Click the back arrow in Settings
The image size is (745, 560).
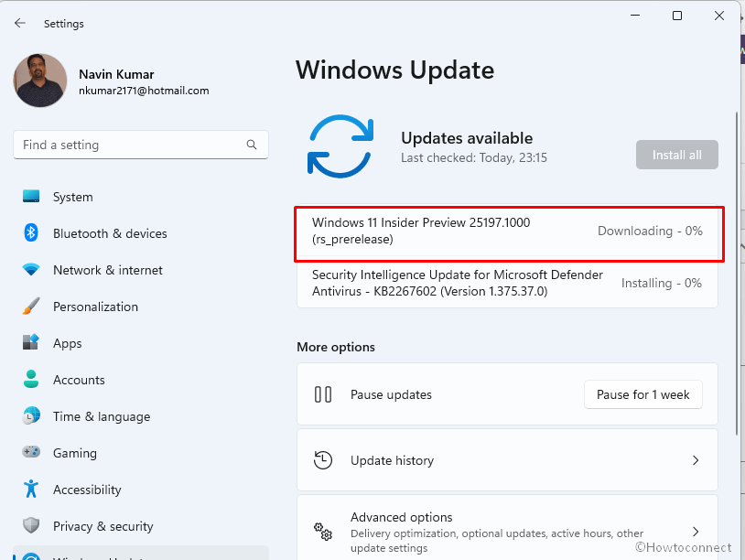coord(19,23)
